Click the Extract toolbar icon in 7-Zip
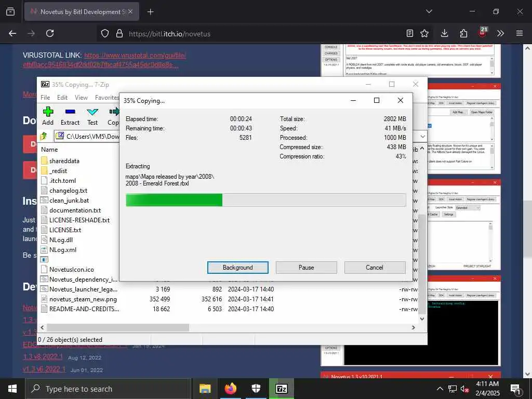The height and width of the screenshot is (399, 532). [70, 116]
